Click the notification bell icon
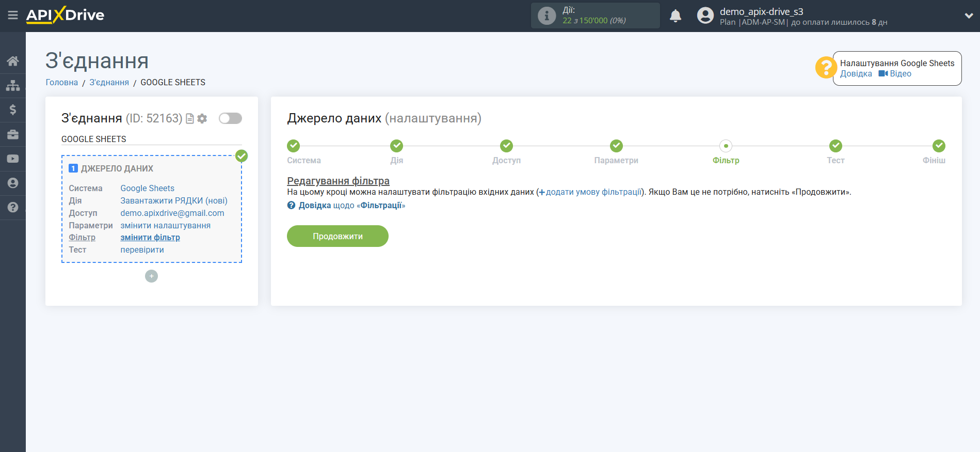This screenshot has height=452, width=980. (x=675, y=16)
